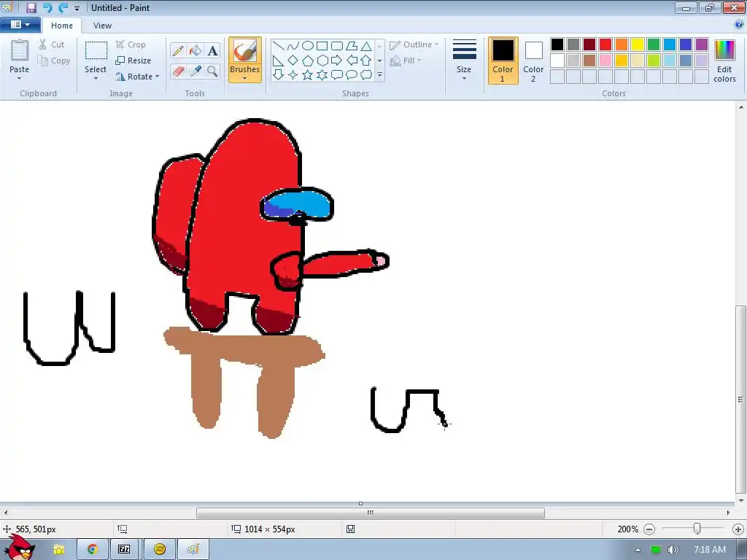This screenshot has width=747, height=560.
Task: Adjust the zoom slider handle
Action: (x=697, y=529)
